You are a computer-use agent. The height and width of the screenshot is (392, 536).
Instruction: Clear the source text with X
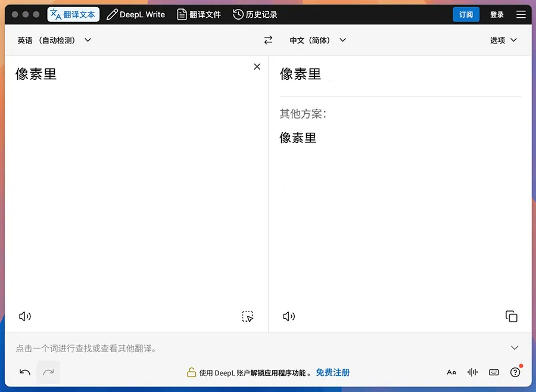pos(257,67)
